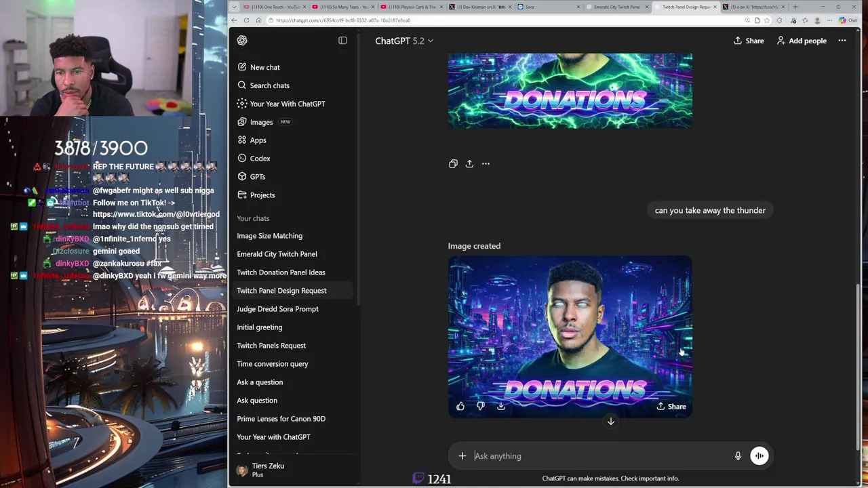Open a new browser tab

(x=795, y=7)
